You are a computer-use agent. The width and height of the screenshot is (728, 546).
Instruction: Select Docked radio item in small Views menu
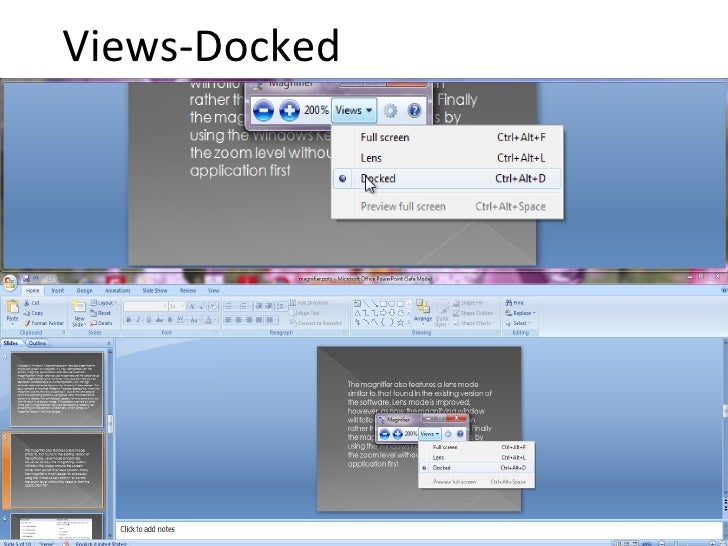point(477,468)
